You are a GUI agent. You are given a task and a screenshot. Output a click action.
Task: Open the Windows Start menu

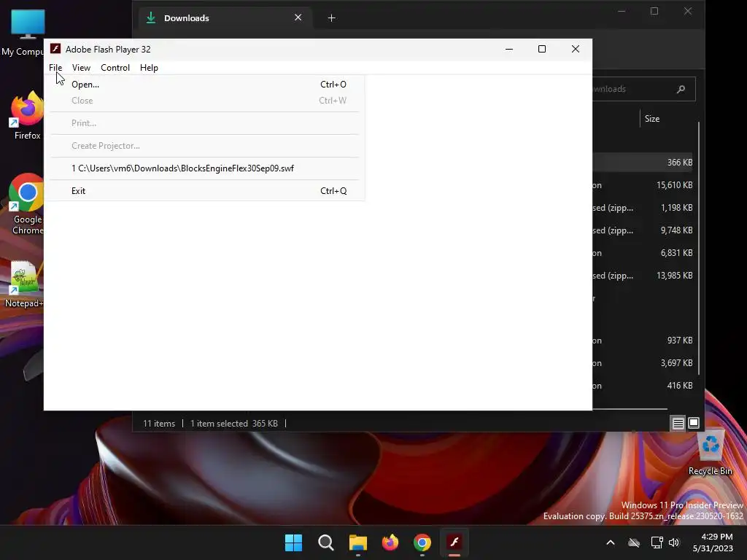(x=293, y=542)
